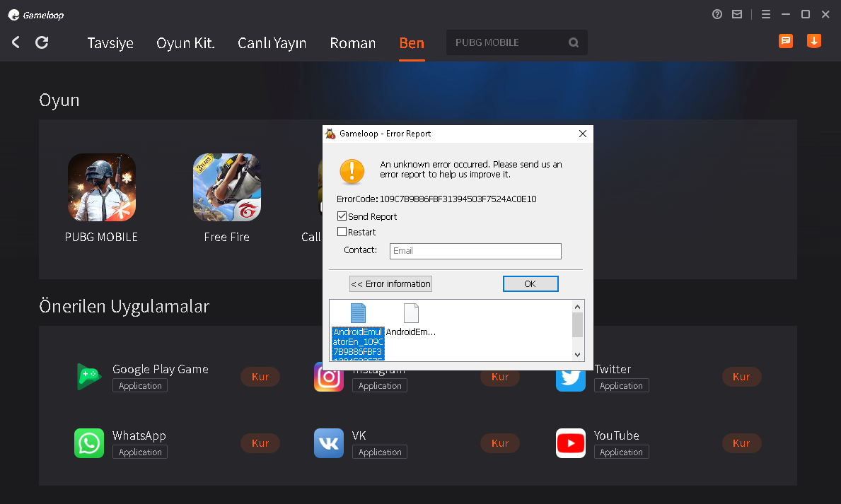This screenshot has height=504, width=841.
Task: Click the ErrorCode value text
Action: click(x=458, y=199)
